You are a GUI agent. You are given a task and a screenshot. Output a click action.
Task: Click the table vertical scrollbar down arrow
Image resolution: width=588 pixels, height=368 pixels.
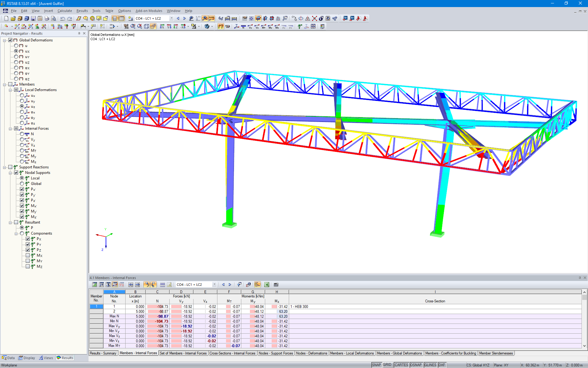pyautogui.click(x=584, y=346)
